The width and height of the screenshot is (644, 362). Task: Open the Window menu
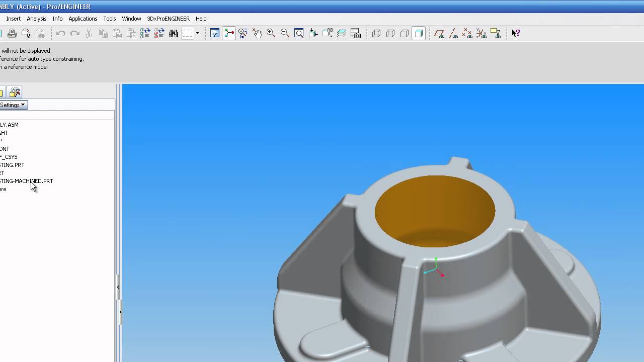pos(131,19)
